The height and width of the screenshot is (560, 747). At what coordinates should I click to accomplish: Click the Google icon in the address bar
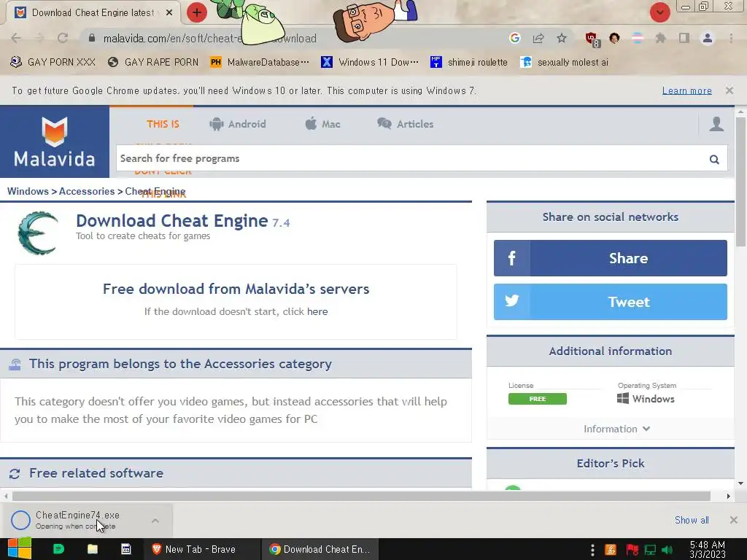514,38
